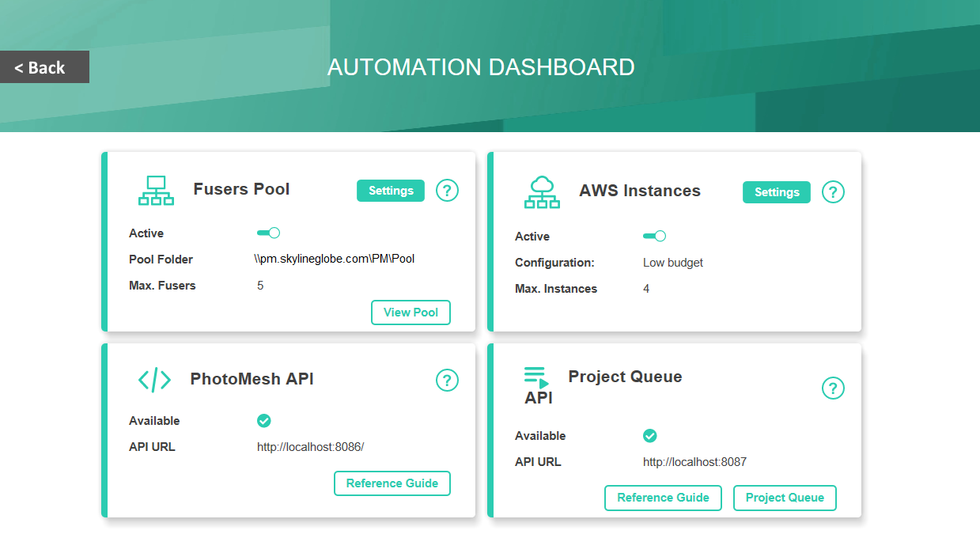Open the Project Queue Reference Guide
Viewport: 980px width, 538px height.
click(x=663, y=498)
